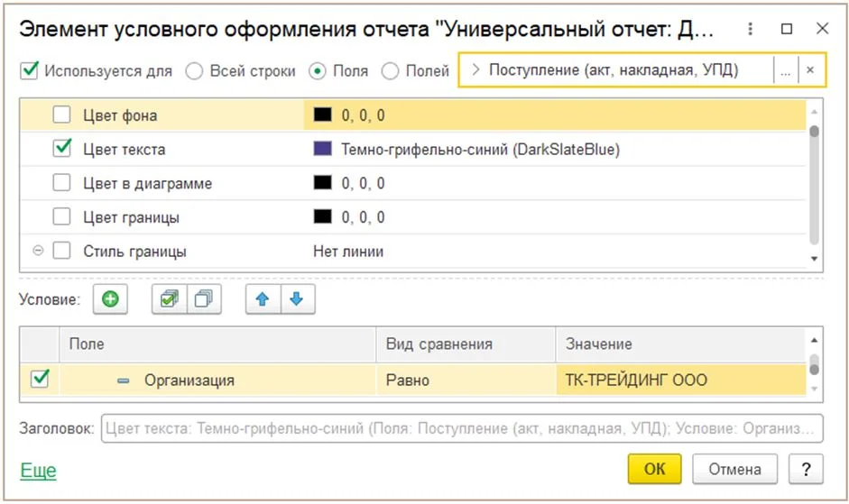Image resolution: width=849 pixels, height=504 pixels.
Task: Click the uncheck all conditions icon
Action: point(204,298)
